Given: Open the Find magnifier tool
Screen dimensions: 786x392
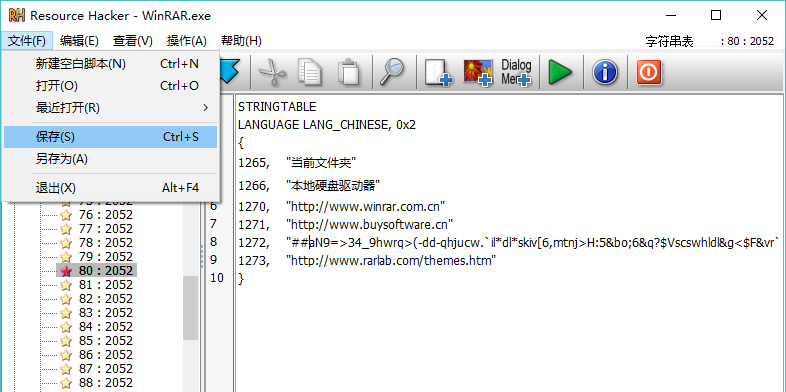Looking at the screenshot, I should click(x=391, y=73).
